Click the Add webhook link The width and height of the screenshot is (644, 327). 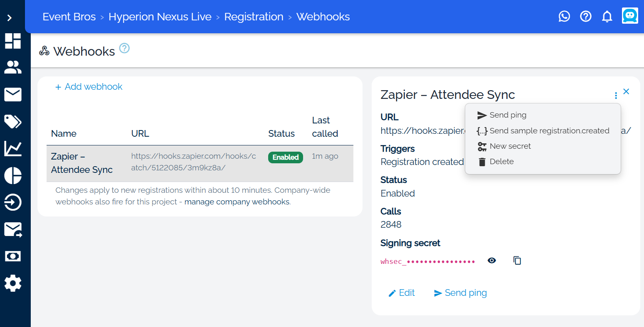click(89, 87)
